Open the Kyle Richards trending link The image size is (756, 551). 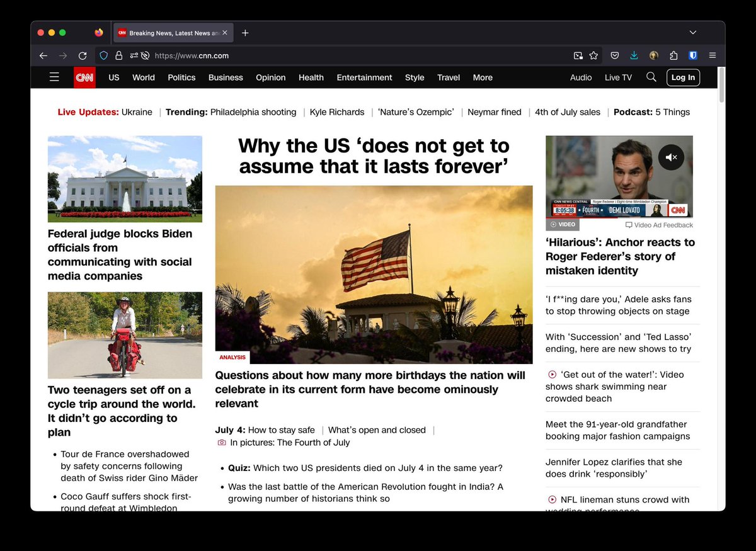click(x=337, y=112)
